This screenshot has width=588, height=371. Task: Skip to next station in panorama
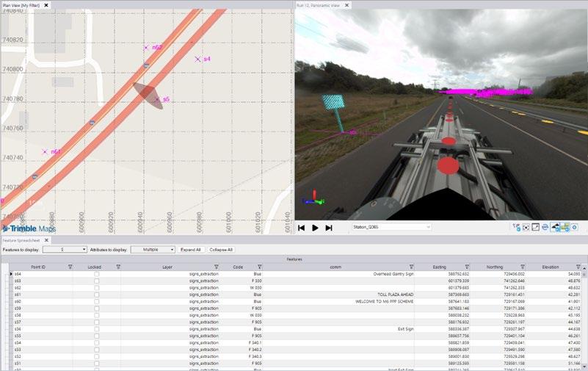[329, 228]
